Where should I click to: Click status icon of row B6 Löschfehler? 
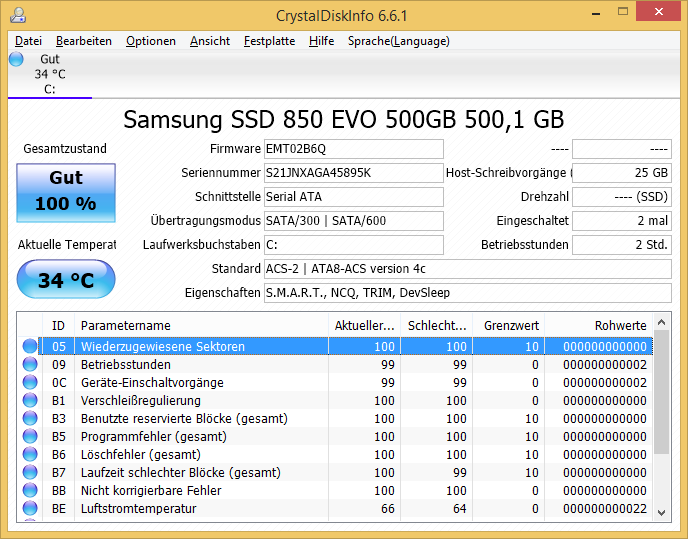pyautogui.click(x=30, y=454)
